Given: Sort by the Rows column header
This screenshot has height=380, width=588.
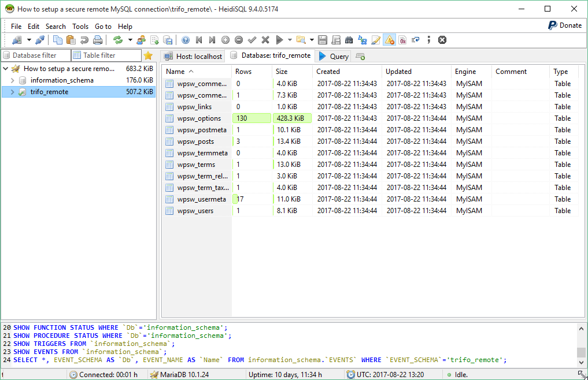Looking at the screenshot, I should 252,72.
